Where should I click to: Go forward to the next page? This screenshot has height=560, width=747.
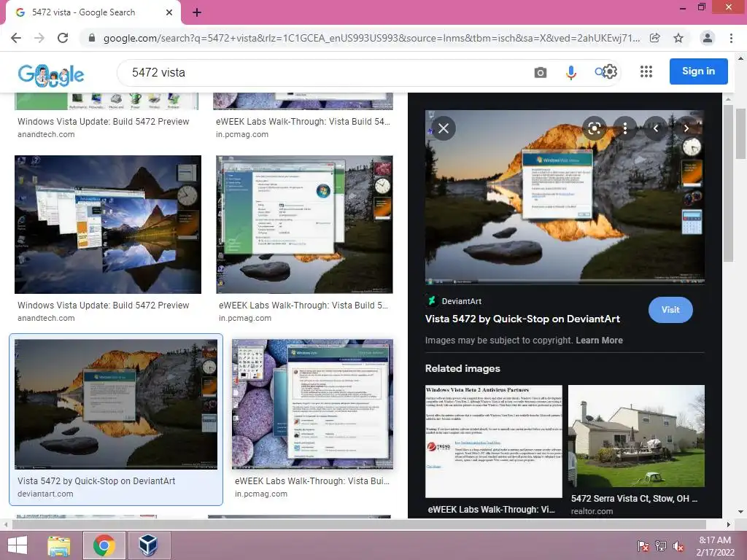(x=39, y=38)
